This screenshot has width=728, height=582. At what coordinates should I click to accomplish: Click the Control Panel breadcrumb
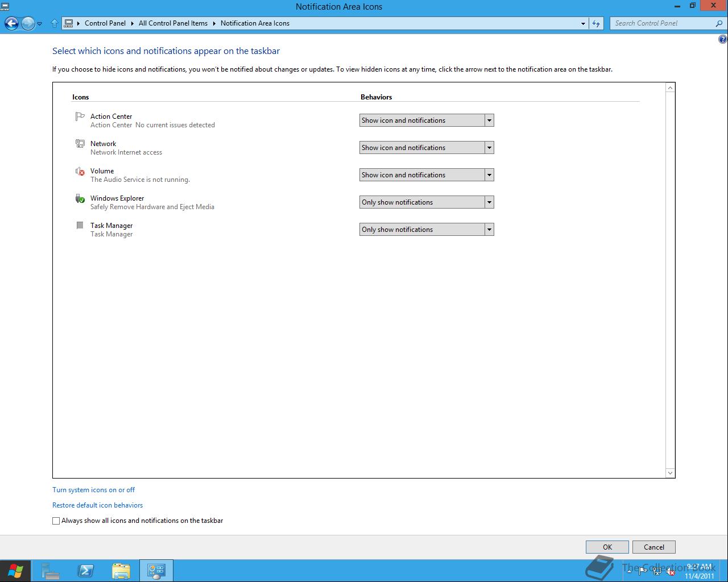(105, 23)
